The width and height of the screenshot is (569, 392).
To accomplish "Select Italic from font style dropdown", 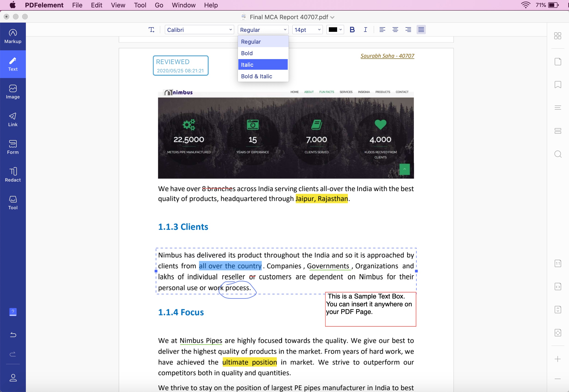I will click(x=263, y=64).
